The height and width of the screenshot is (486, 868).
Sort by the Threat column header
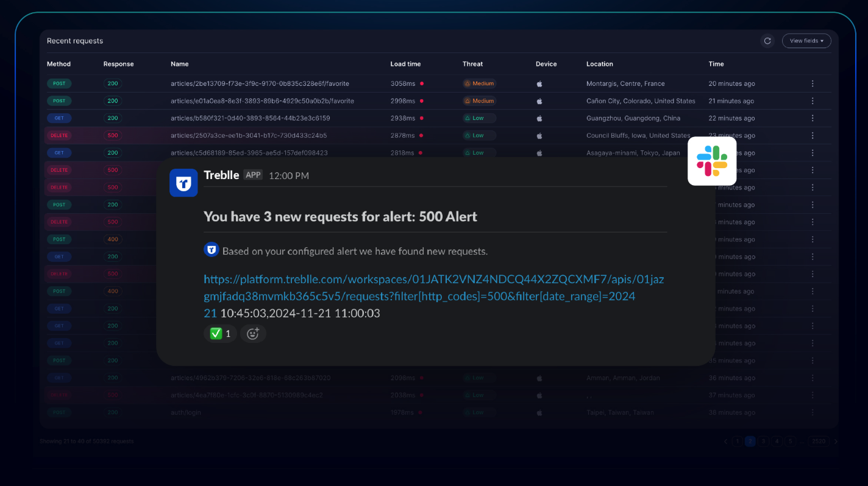[472, 64]
